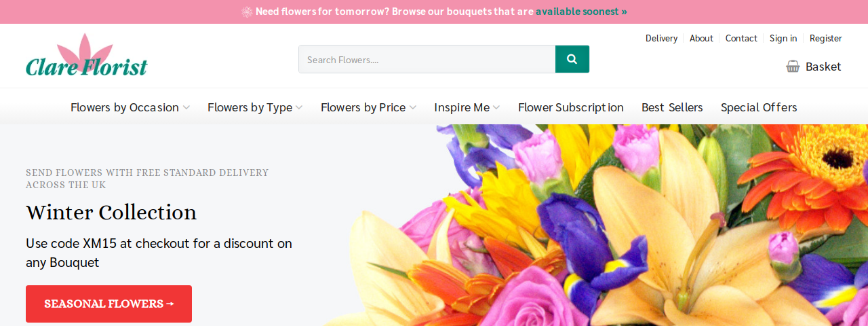Expand Flowers by Price chevron
The height and width of the screenshot is (326, 868).
pyautogui.click(x=412, y=107)
